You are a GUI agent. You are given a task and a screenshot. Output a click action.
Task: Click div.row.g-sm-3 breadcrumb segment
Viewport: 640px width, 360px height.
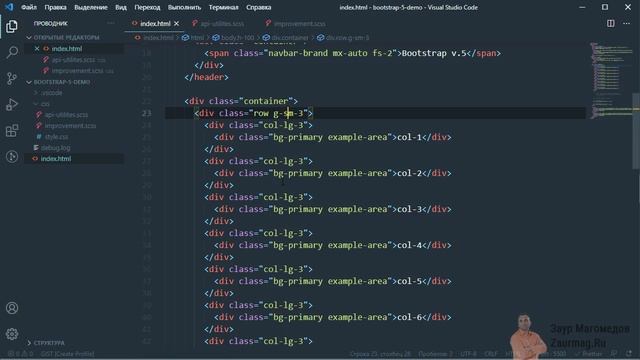tap(343, 38)
